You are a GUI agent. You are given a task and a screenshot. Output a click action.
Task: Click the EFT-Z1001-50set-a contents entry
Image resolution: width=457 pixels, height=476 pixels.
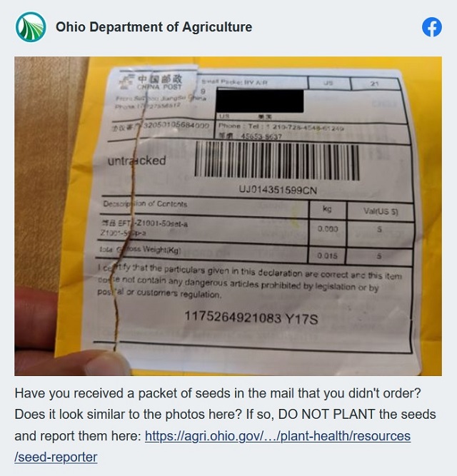pos(144,224)
